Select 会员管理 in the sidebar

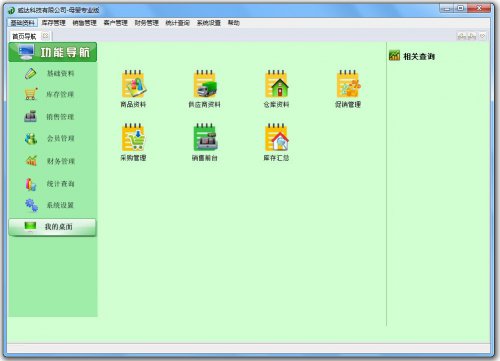point(50,138)
